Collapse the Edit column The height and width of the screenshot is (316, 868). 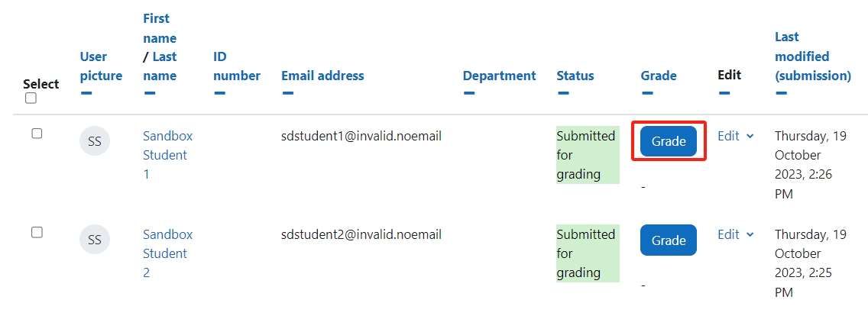coord(724,93)
